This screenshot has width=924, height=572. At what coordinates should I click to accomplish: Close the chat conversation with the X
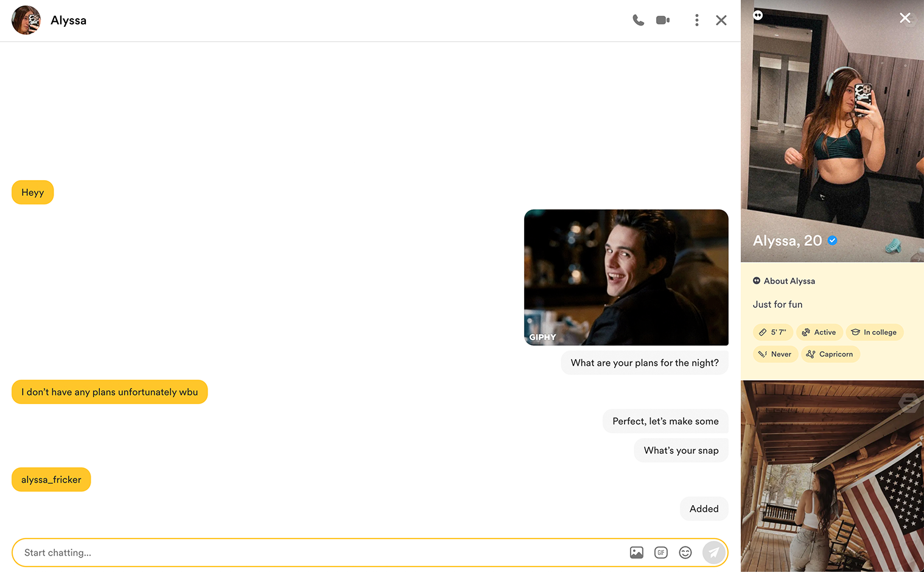point(721,20)
